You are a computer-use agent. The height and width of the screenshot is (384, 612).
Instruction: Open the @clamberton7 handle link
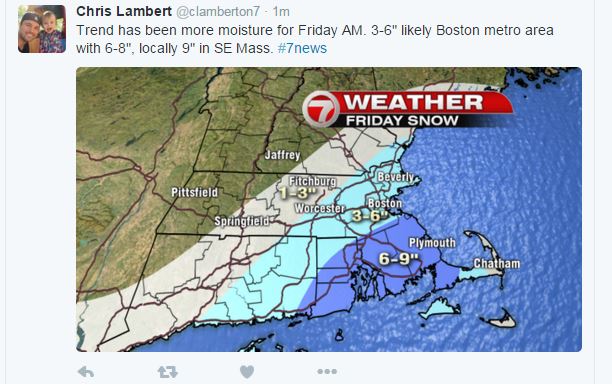[218, 12]
